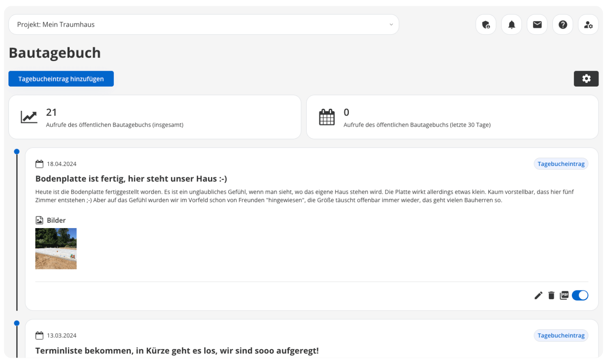Click the last 30 days views card

(452, 117)
